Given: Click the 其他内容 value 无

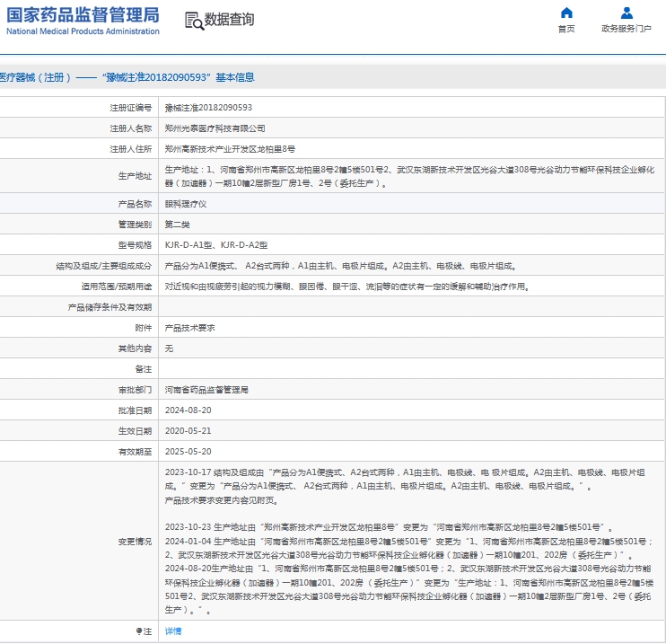Looking at the screenshot, I should pyautogui.click(x=169, y=348).
